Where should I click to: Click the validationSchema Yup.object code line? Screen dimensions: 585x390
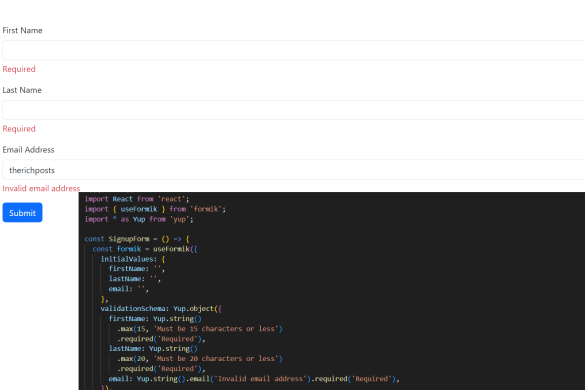pos(161,309)
